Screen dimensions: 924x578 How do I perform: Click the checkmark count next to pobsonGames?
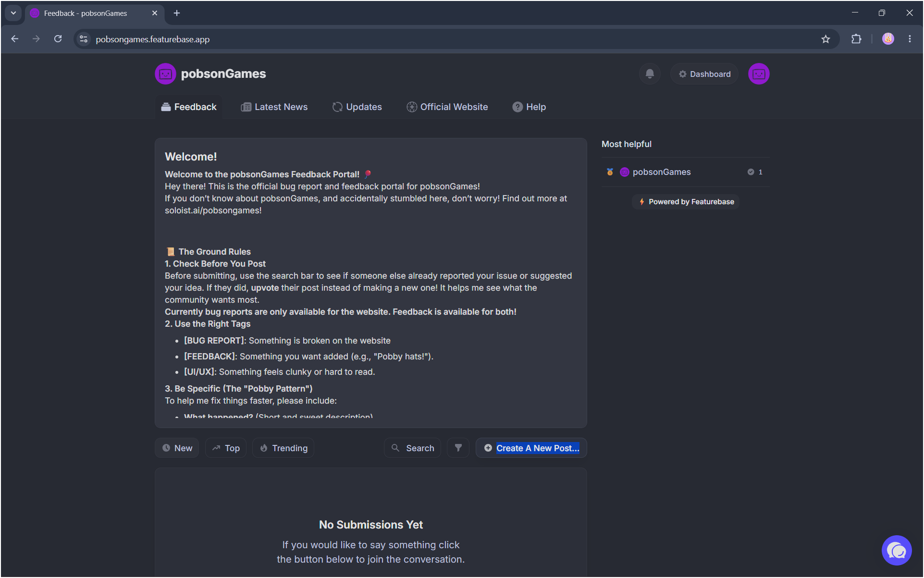coord(755,172)
